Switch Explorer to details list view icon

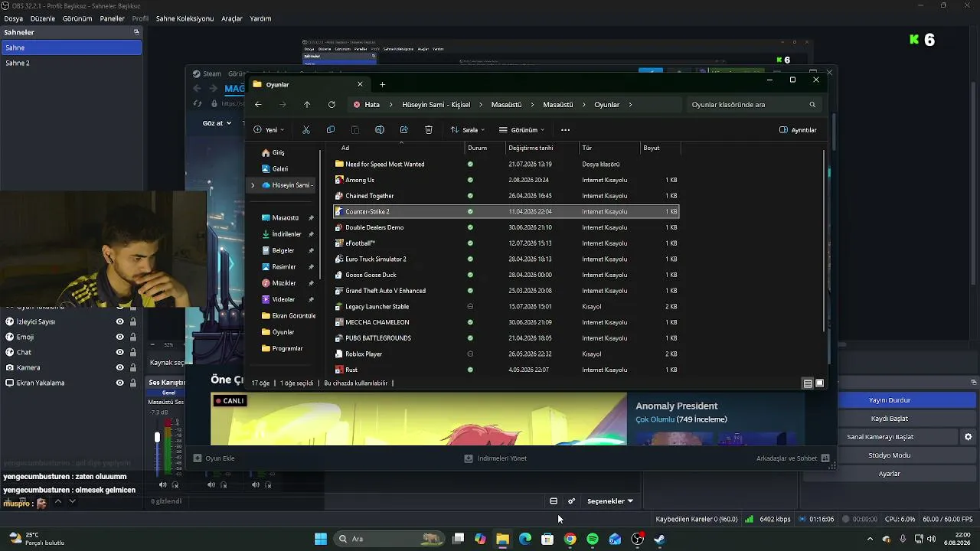(x=808, y=383)
